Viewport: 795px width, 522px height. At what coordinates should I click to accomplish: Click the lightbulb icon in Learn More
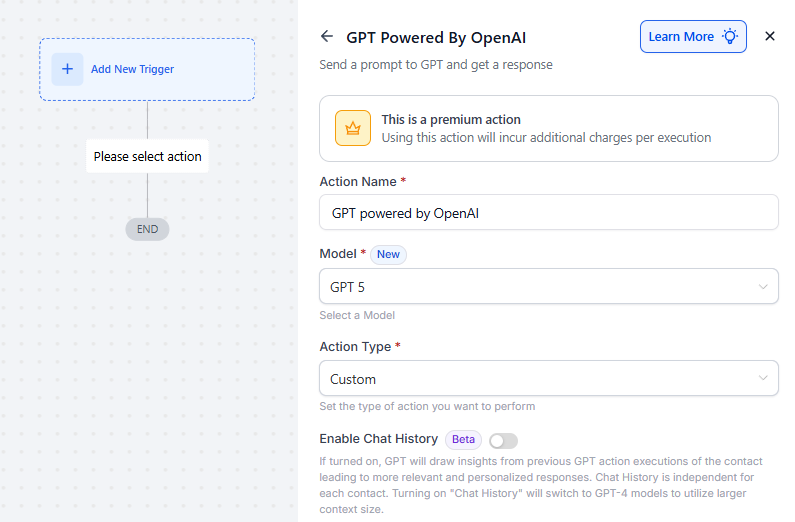[x=731, y=37]
